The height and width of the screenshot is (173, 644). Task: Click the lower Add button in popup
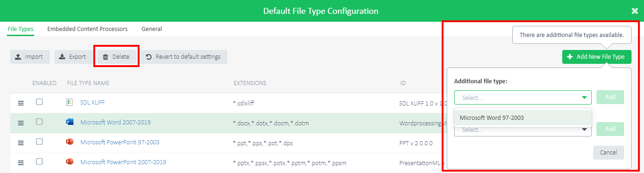coord(610,129)
